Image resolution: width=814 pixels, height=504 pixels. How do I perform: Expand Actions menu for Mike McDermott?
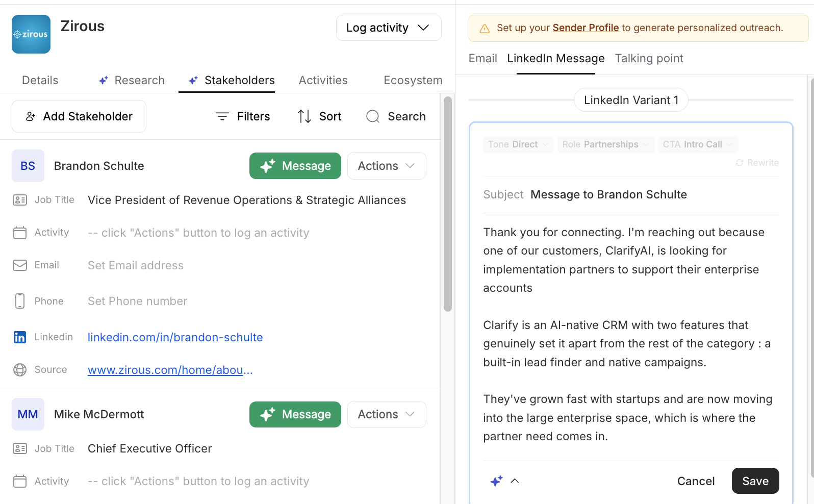(x=387, y=414)
